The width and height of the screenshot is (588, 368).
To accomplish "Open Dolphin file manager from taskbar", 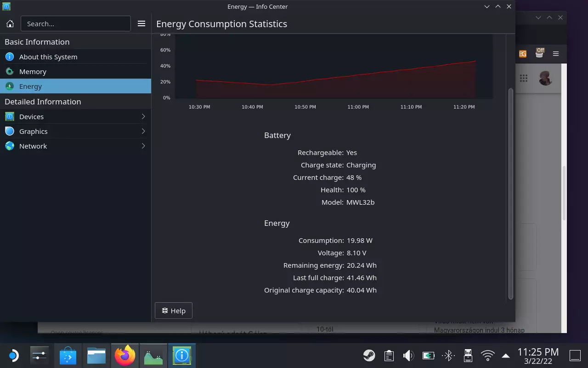I will click(x=96, y=356).
